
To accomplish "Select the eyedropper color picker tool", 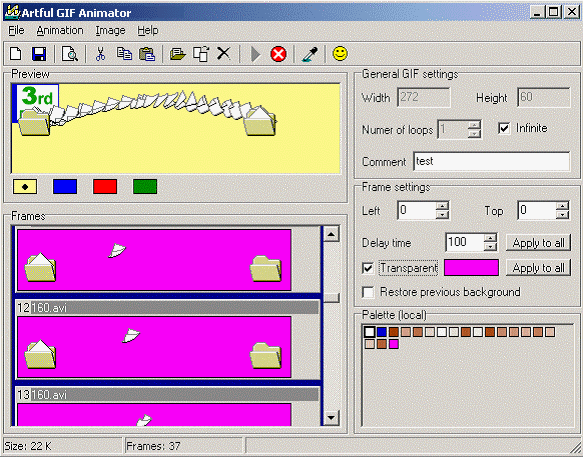I will click(309, 54).
